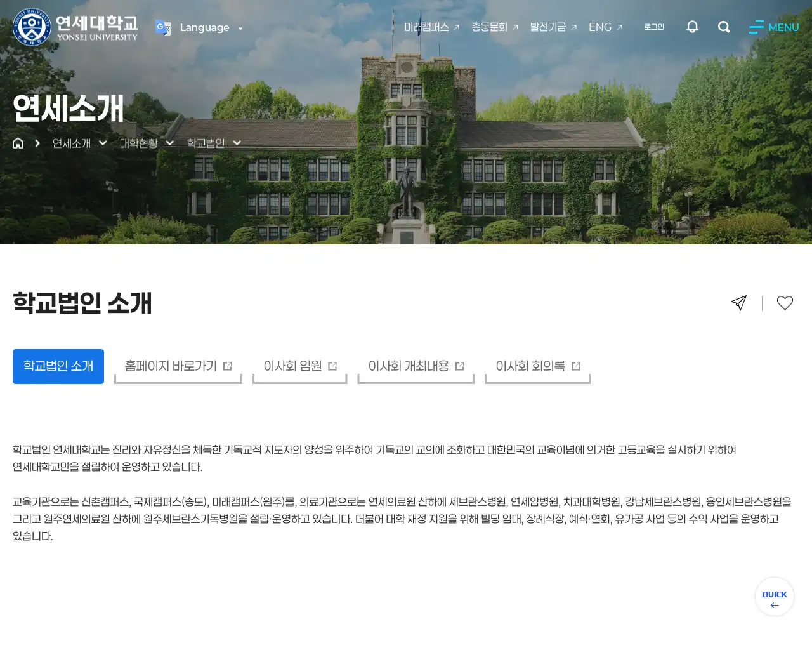Click the heart favorite icon
Screen dimensions: 812x650
785,303
